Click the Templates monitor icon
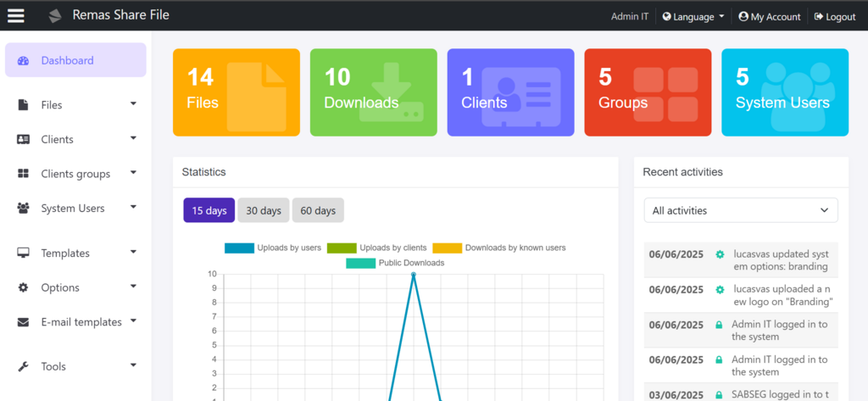 coord(23,253)
